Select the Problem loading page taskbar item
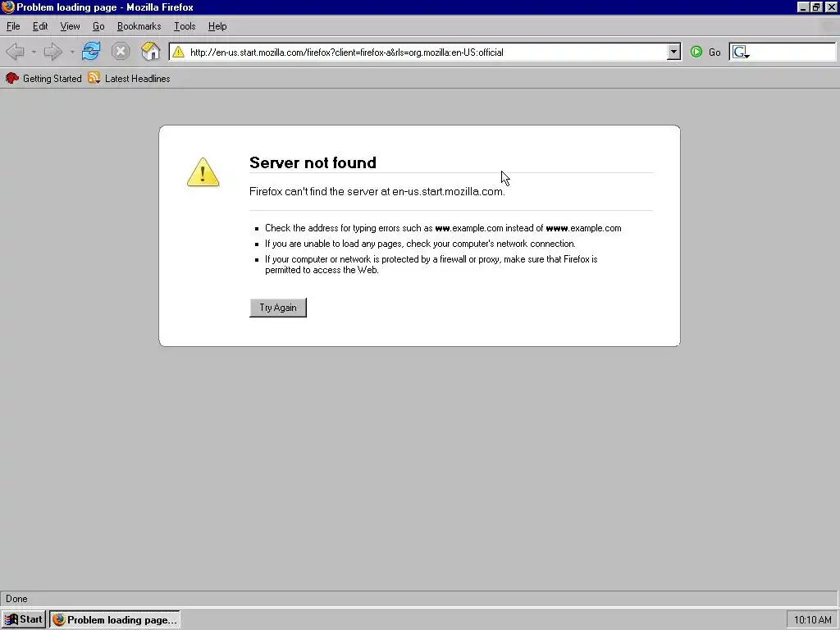The height and width of the screenshot is (630, 840). 115,620
